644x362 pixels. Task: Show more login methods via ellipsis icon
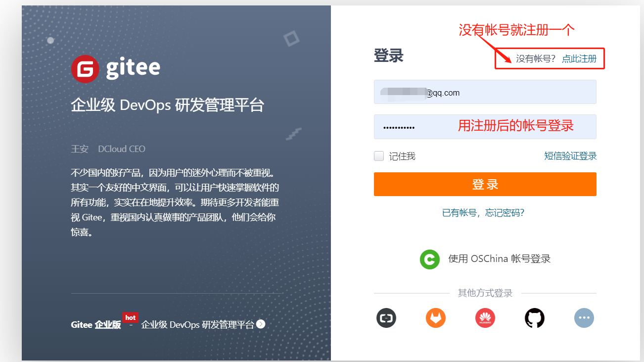click(x=584, y=318)
